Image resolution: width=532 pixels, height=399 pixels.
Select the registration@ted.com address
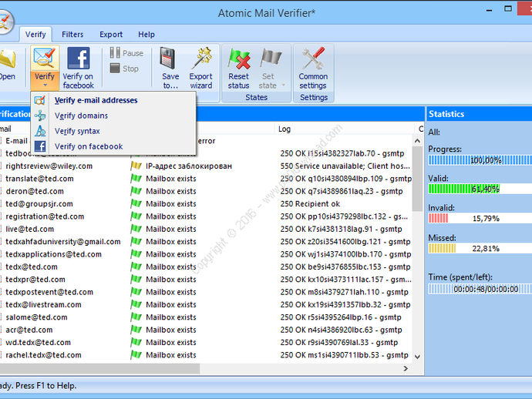(45, 216)
